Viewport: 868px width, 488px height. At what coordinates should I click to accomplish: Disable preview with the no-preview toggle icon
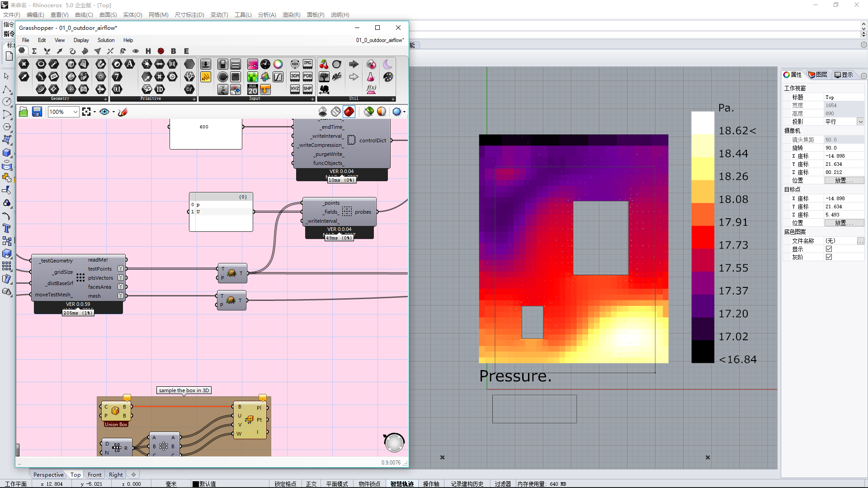pyautogui.click(x=323, y=112)
